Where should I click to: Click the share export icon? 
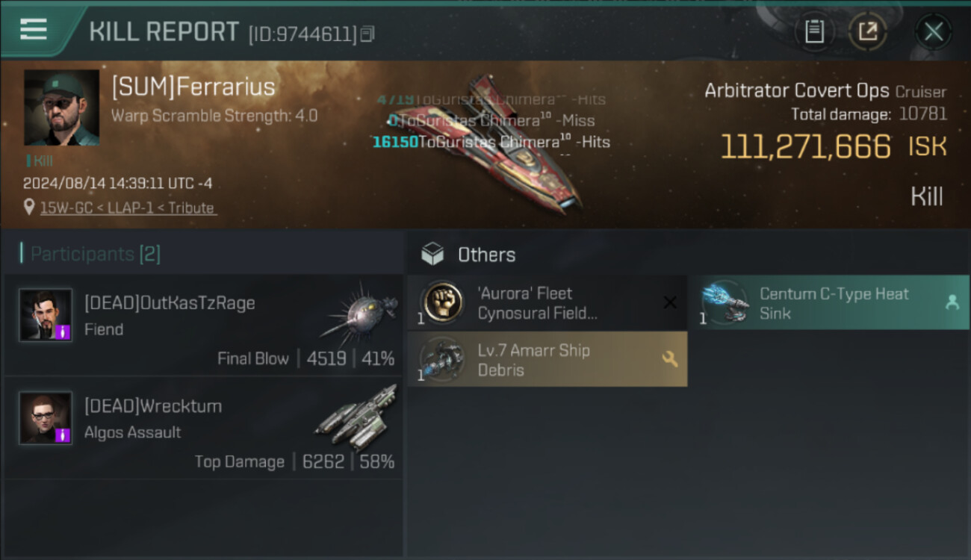click(868, 31)
